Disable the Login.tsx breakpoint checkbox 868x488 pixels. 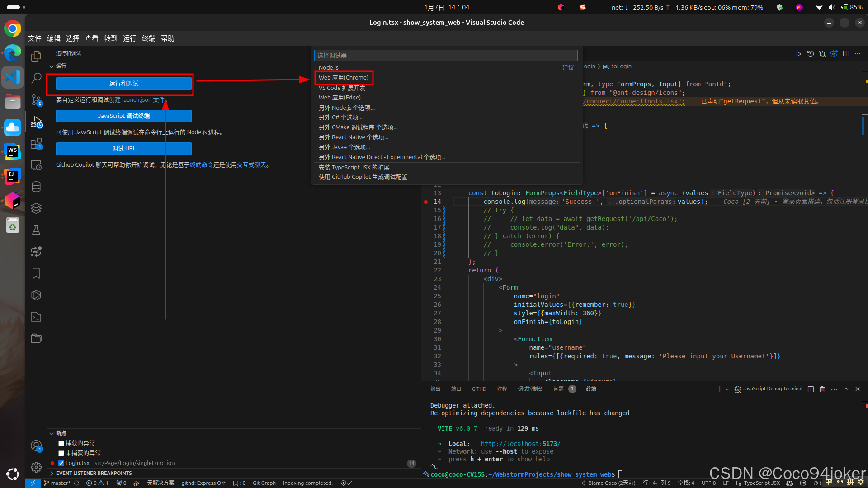point(61,463)
